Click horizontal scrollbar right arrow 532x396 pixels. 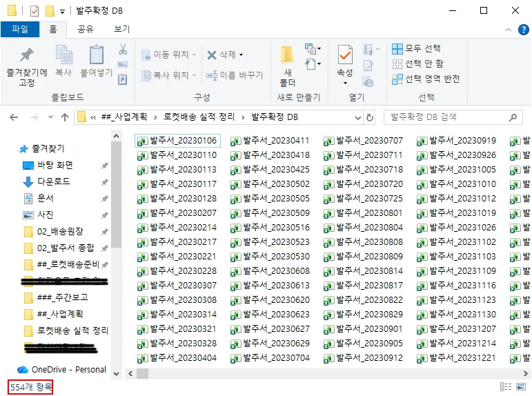tap(526, 374)
